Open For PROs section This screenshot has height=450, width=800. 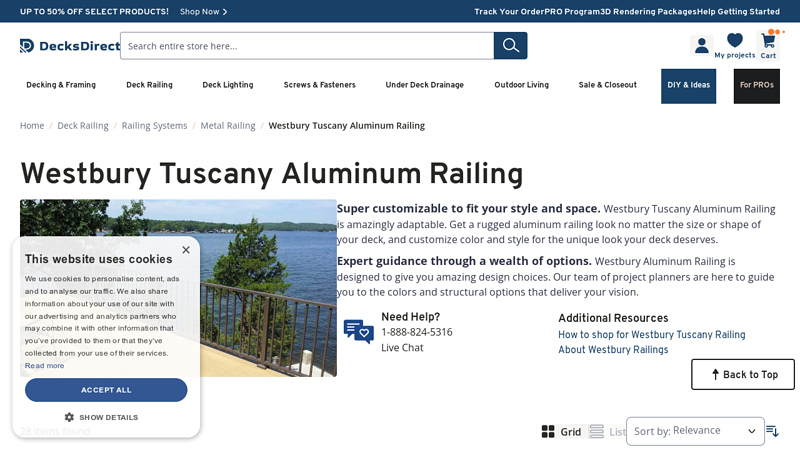click(x=757, y=86)
